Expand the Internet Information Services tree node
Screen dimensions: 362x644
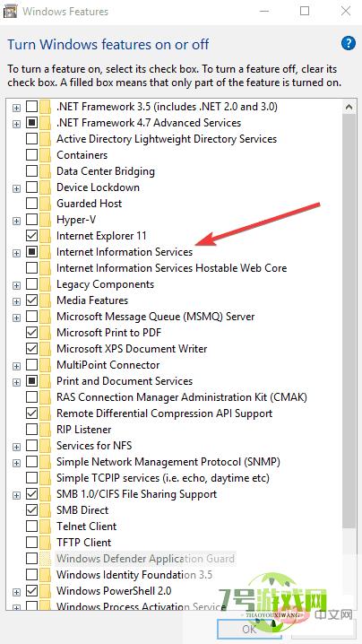coord(16,253)
